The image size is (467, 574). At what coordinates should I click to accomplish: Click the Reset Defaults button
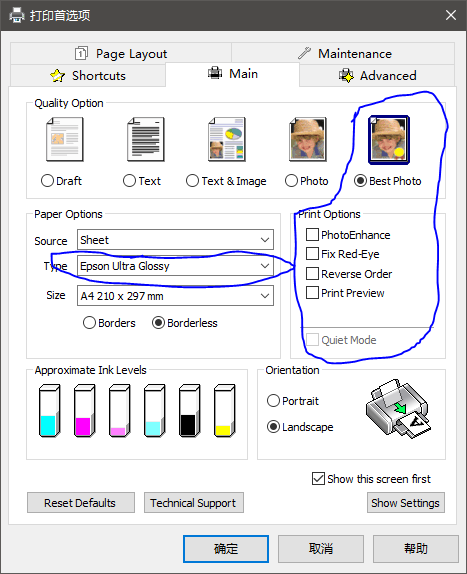point(81,503)
